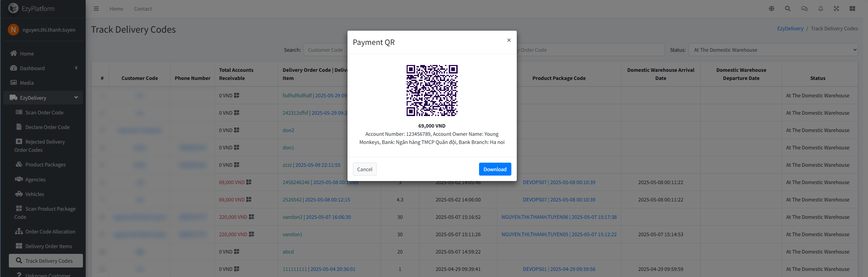Open Media in the sidebar
The height and width of the screenshot is (277, 868).
click(43, 83)
